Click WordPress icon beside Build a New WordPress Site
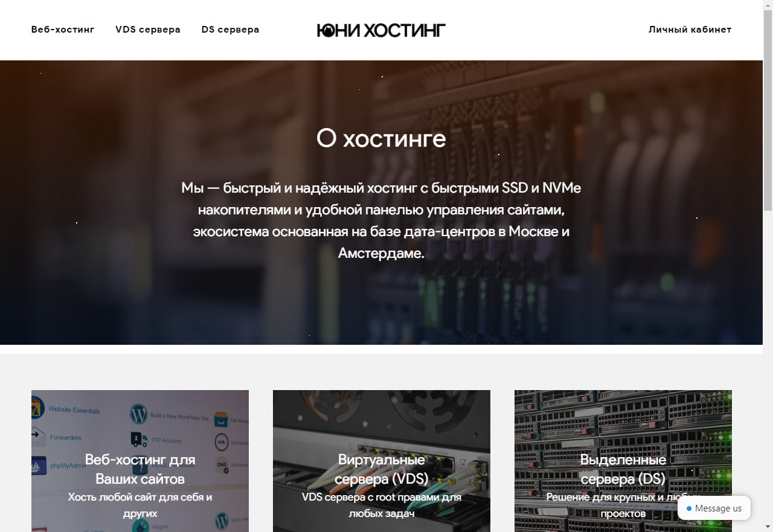Viewport: 773px width, 532px height. [x=138, y=414]
